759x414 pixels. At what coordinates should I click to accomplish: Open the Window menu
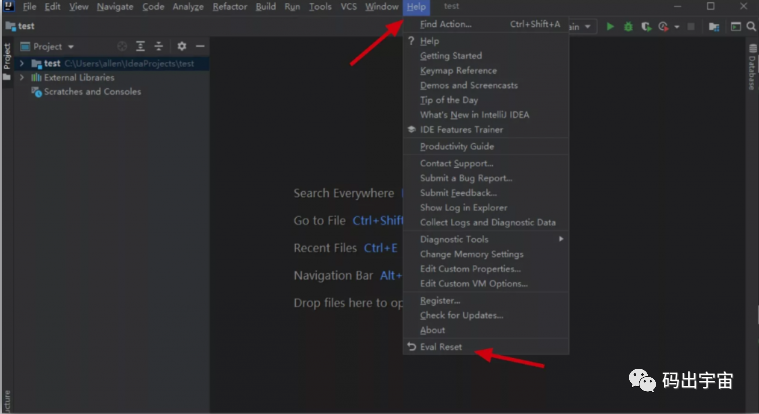tap(381, 7)
